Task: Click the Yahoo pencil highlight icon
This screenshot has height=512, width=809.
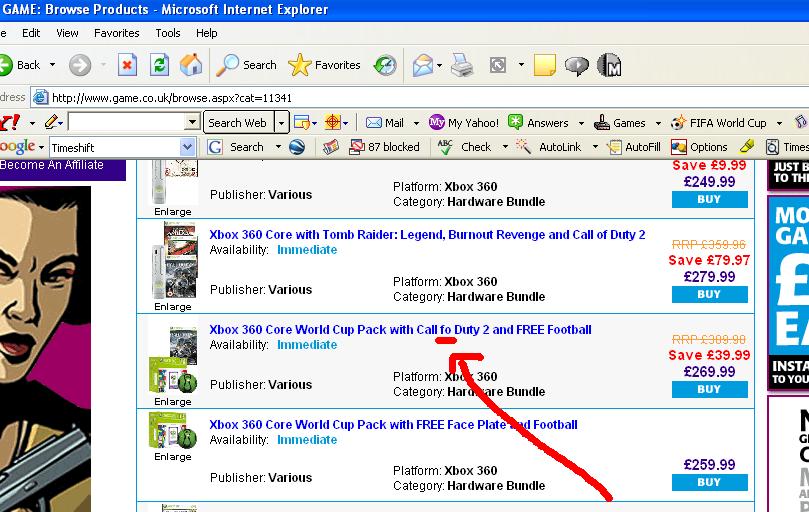Action: [x=51, y=122]
